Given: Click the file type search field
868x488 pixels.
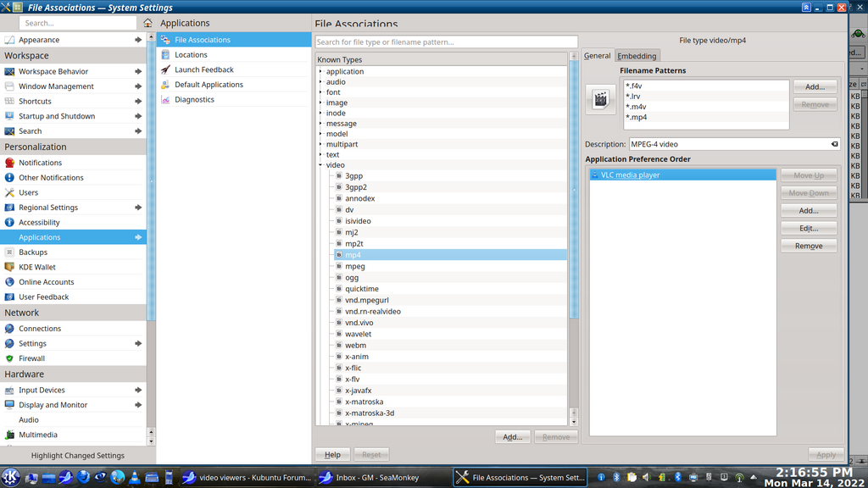Looking at the screenshot, I should tap(446, 42).
